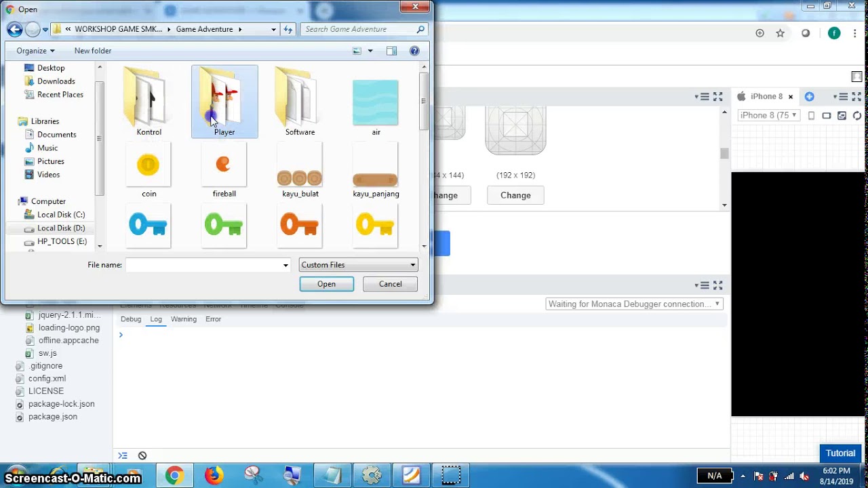Open Firefox from the Windows taskbar
Screen dimensions: 868x488
point(214,475)
